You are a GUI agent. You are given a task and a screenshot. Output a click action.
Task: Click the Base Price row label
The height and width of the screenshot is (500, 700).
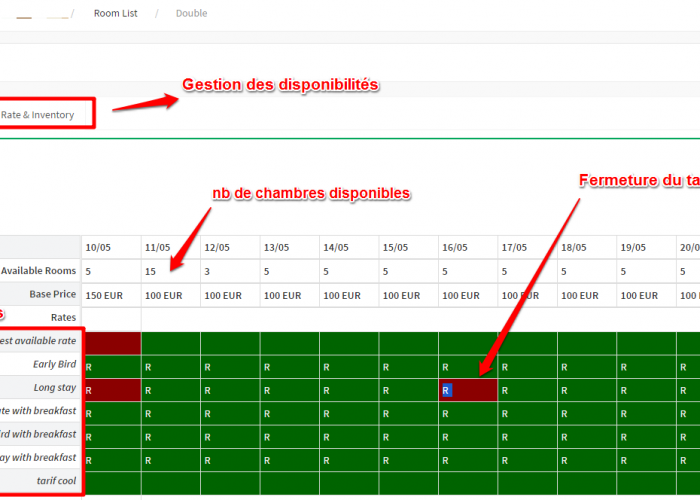point(53,294)
